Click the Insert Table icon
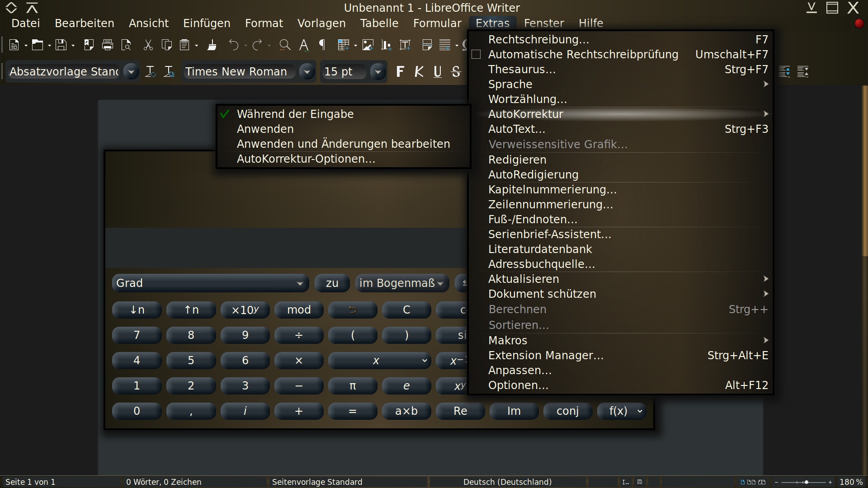This screenshot has width=868, height=488. click(x=344, y=45)
